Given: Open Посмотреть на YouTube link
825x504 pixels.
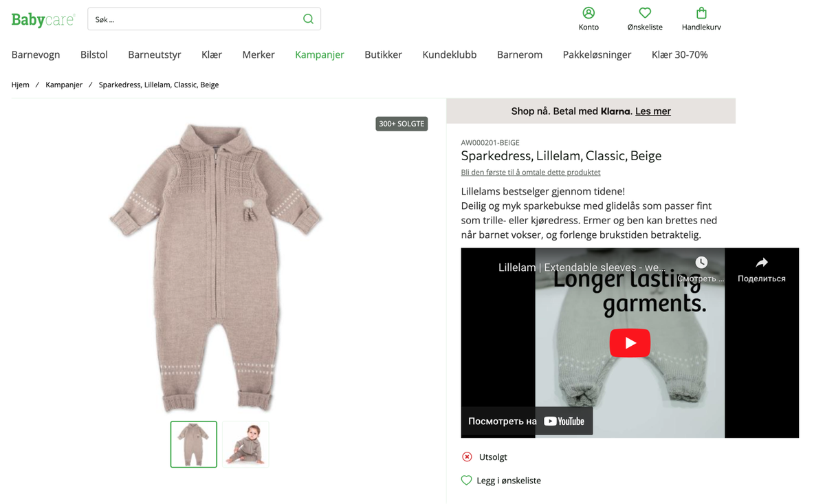Looking at the screenshot, I should click(x=527, y=421).
